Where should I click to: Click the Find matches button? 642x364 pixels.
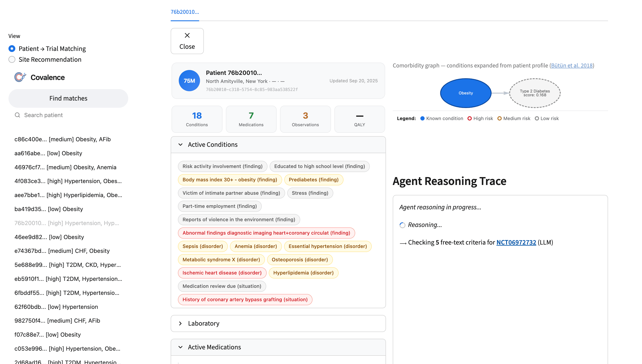(68, 98)
